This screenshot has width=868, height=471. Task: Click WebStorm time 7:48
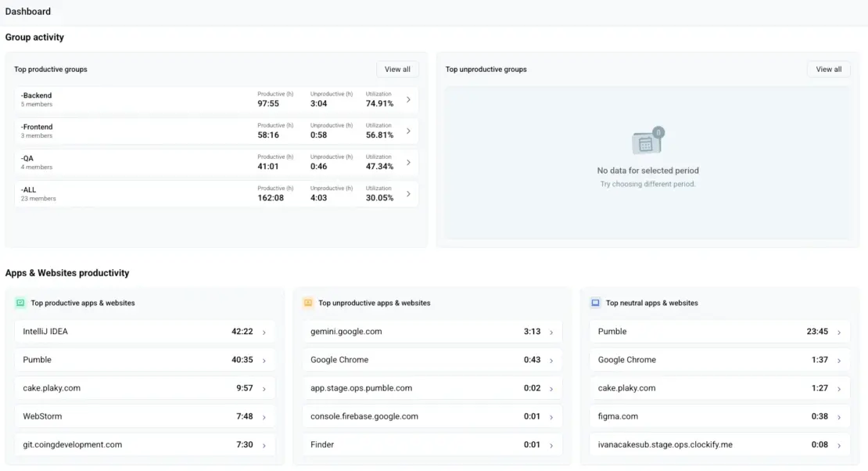coord(245,417)
